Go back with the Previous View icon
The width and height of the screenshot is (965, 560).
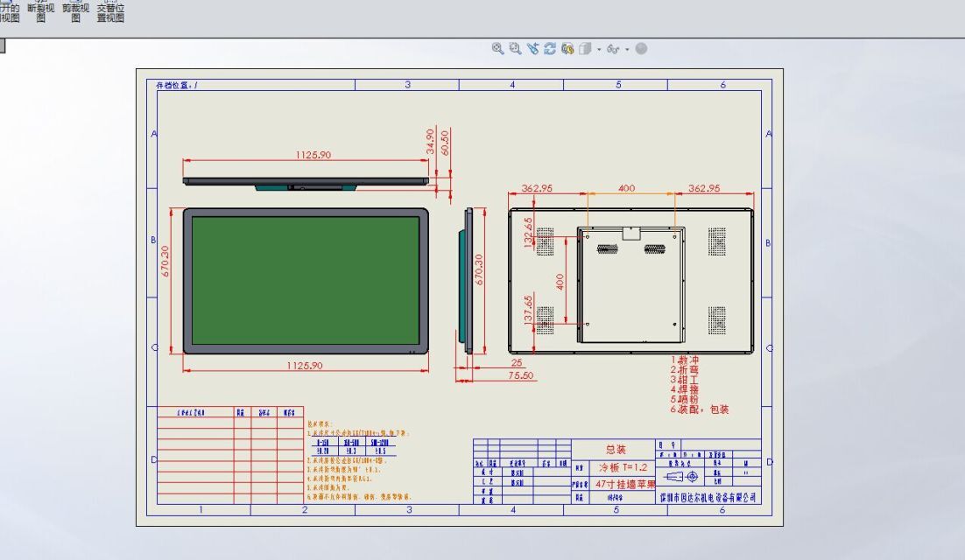point(532,49)
